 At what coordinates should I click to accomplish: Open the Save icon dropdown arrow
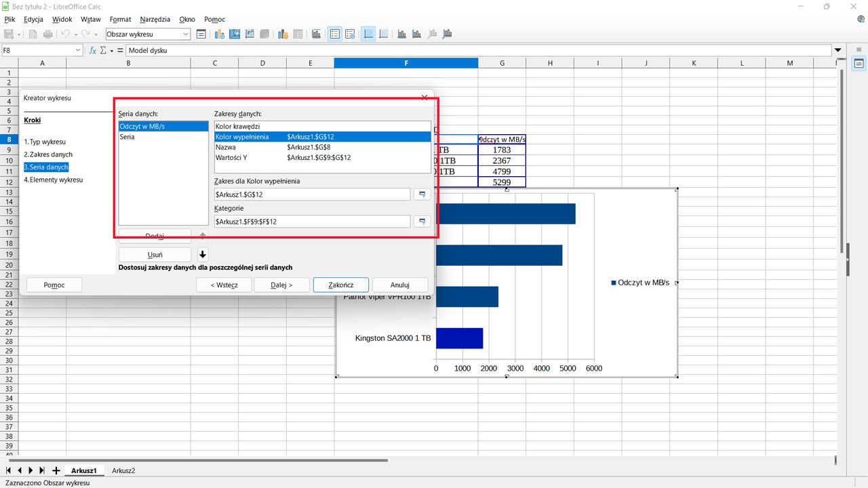click(x=19, y=34)
